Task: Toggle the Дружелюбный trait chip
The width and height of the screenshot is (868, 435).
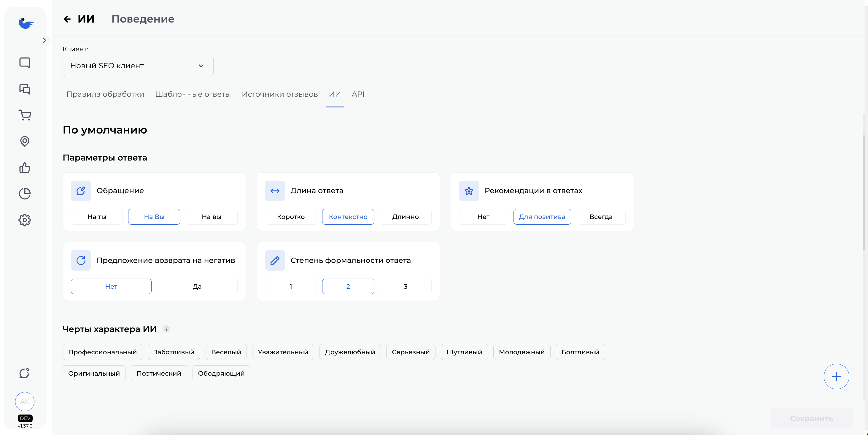Action: pos(350,352)
